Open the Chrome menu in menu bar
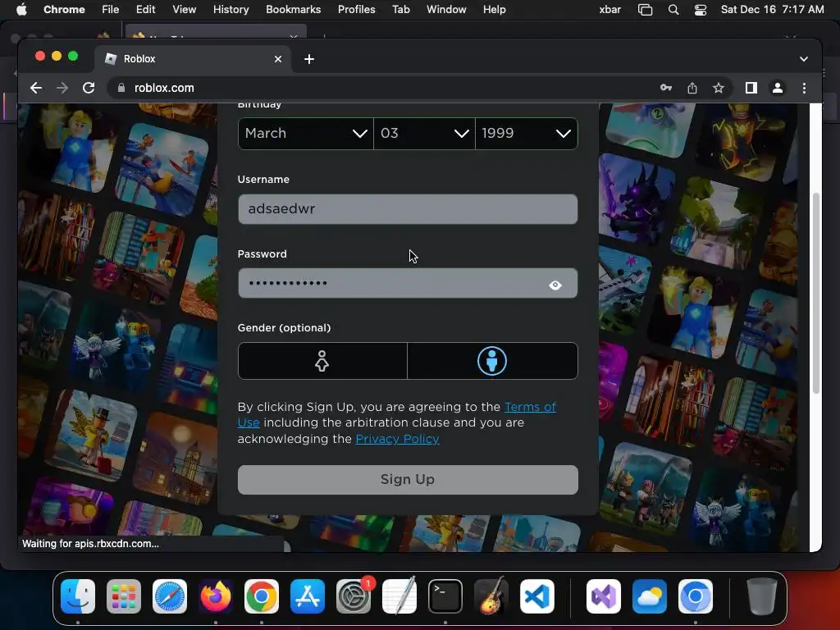Image resolution: width=840 pixels, height=630 pixels. pyautogui.click(x=64, y=10)
